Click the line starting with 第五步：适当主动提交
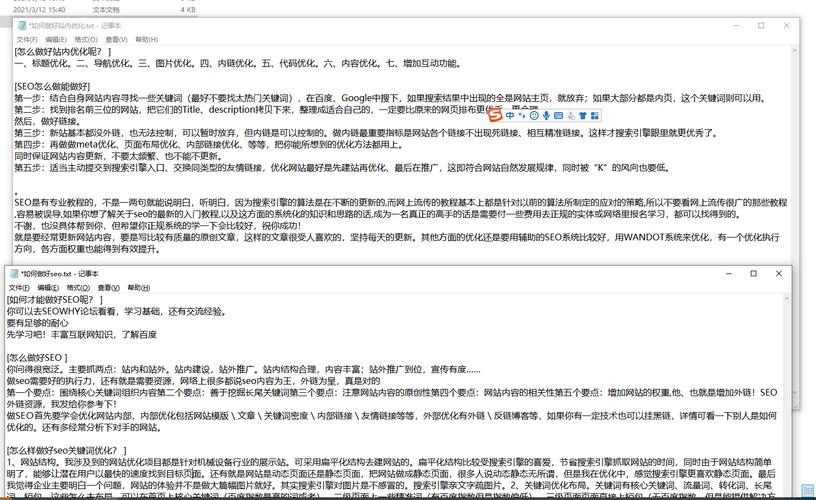The height and width of the screenshot is (500, 816). coord(343,168)
